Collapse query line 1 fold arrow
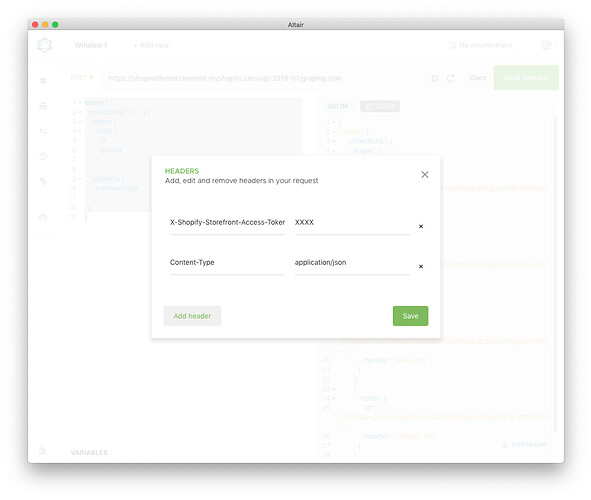 [80, 102]
